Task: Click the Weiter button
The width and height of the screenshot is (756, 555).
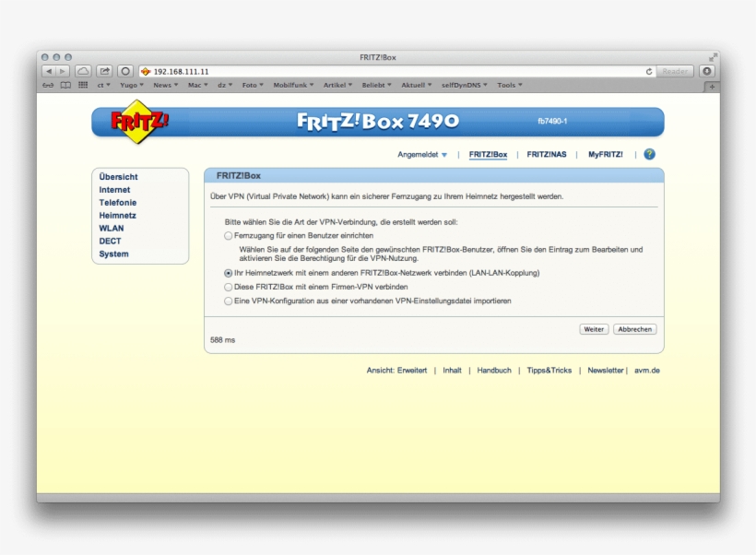Action: [x=593, y=328]
